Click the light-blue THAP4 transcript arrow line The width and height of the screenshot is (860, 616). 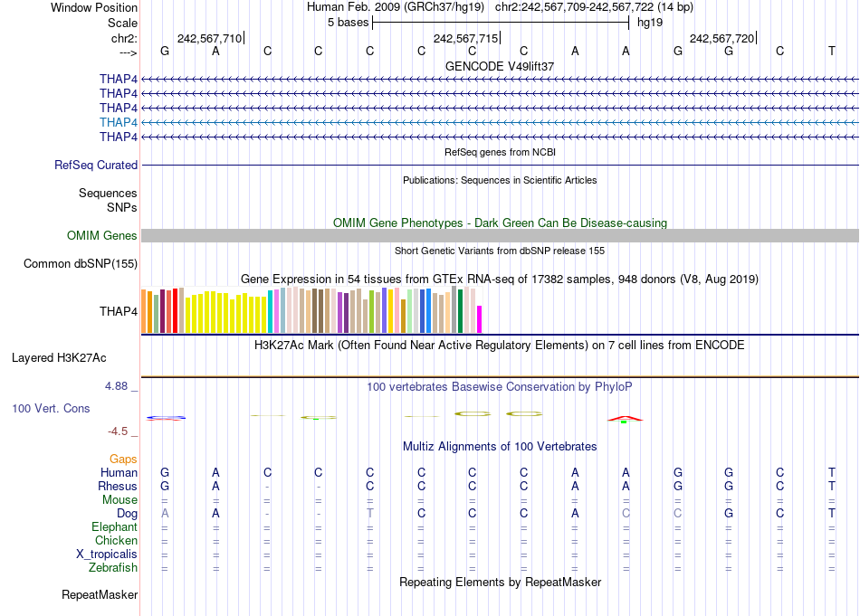pos(501,122)
